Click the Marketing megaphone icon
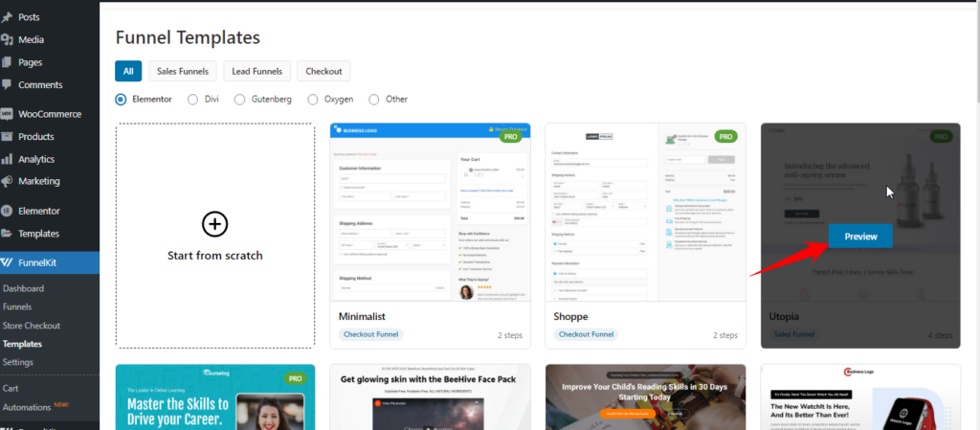This screenshot has width=980, height=430. [7, 181]
